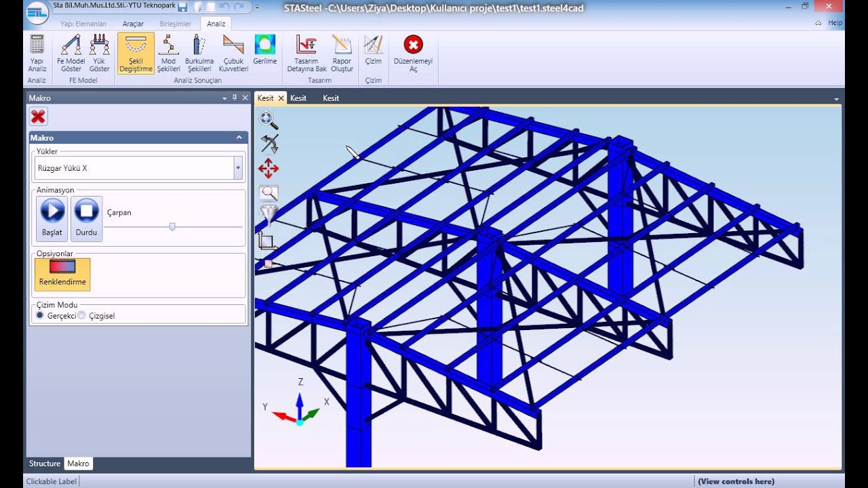Viewport: 868px width, 488px height.
Task: Select Makro bottom tab
Action: [x=78, y=464]
